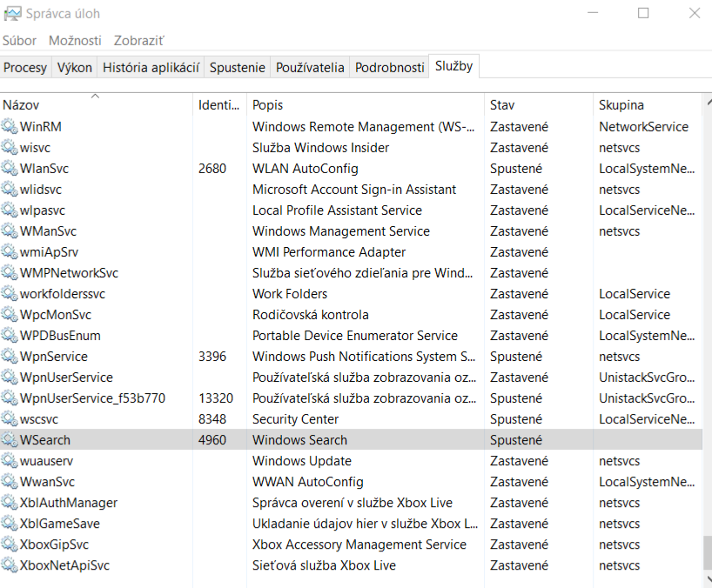Click the gear icon for WMPNetworkSvc

point(9,272)
